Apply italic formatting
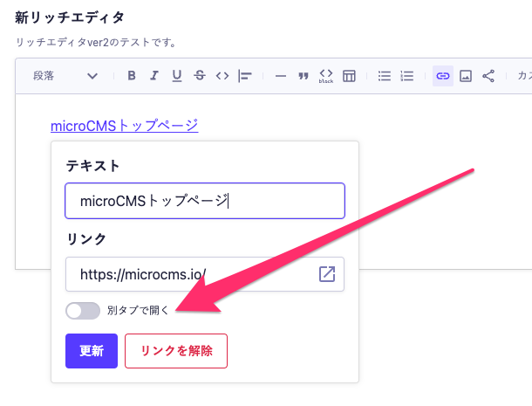The height and width of the screenshot is (406, 532). 154,76
